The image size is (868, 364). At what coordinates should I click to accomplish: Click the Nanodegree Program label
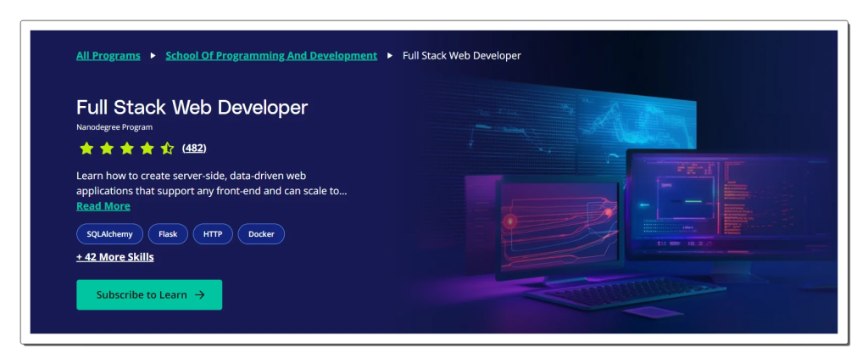(x=114, y=127)
